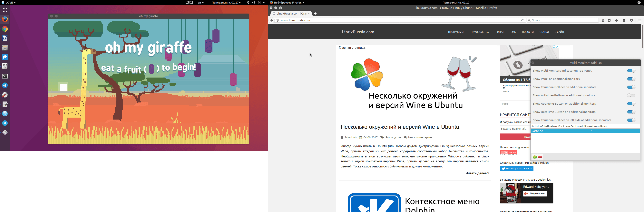Open the system menu arrow in top panel
Screen dimensions: 644x212
[x=264, y=3]
